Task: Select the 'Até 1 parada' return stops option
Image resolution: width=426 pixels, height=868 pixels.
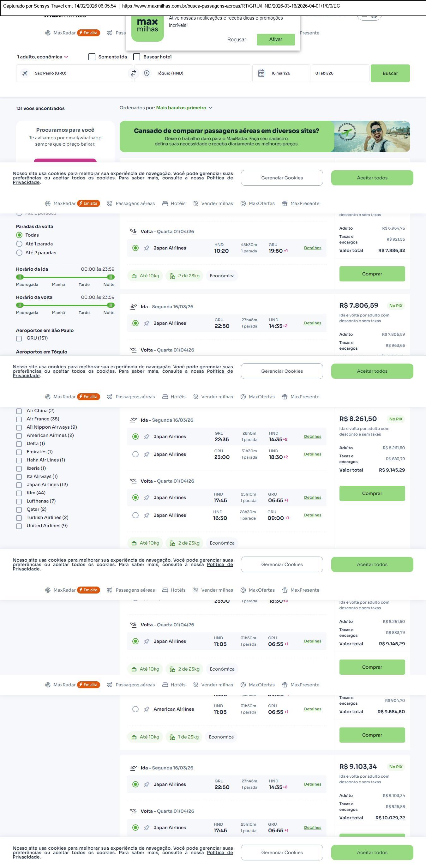Action: pyautogui.click(x=20, y=244)
